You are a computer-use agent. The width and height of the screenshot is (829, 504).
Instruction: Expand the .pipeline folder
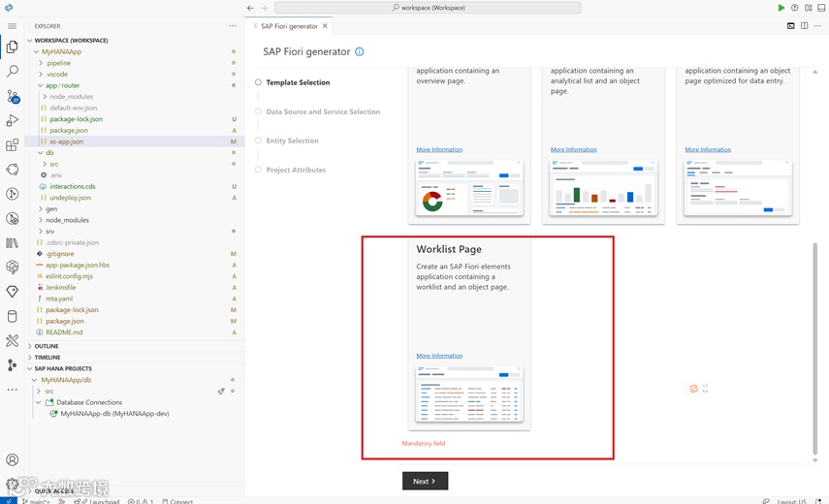(x=58, y=63)
